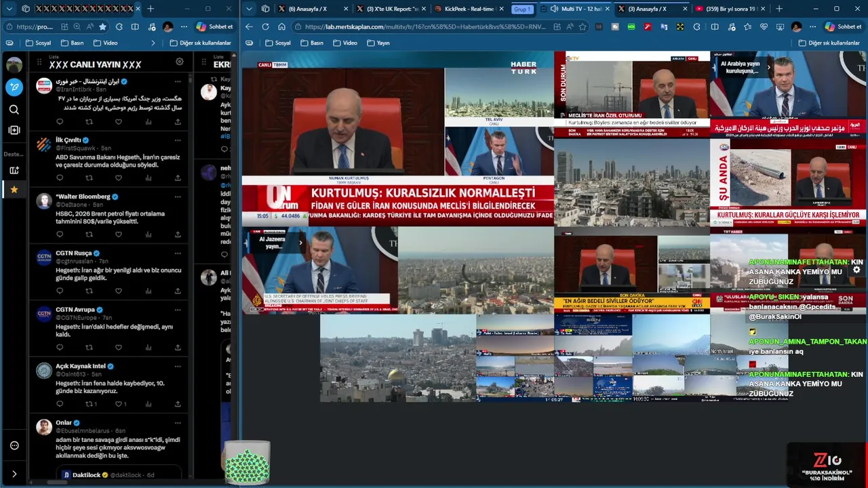Toggle mute on the Multi TV tab

pos(554,9)
